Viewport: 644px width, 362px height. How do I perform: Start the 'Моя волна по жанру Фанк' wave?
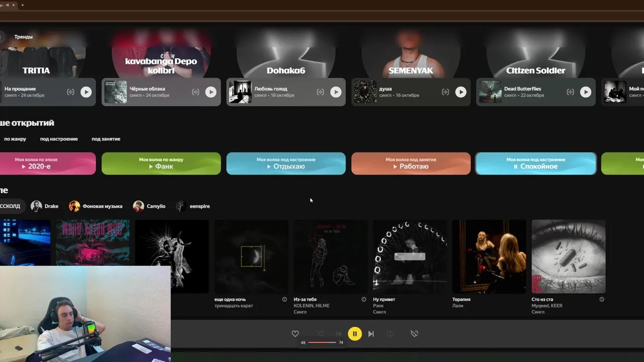161,163
